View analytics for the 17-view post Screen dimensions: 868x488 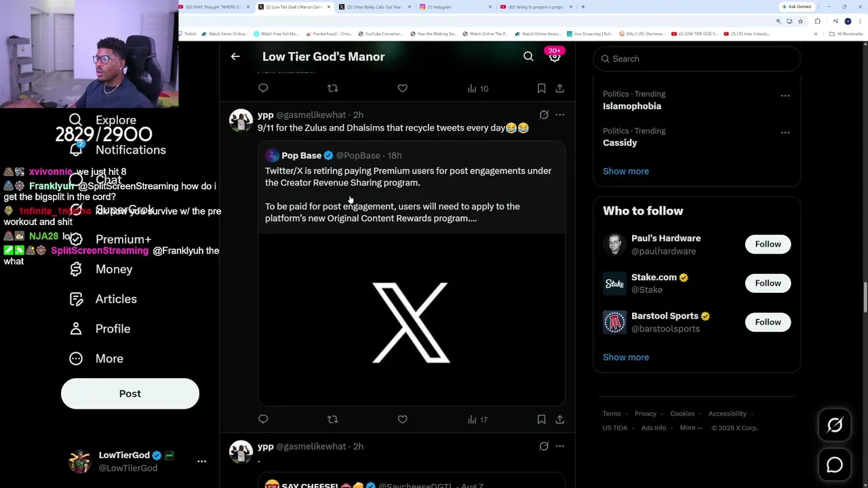point(477,420)
